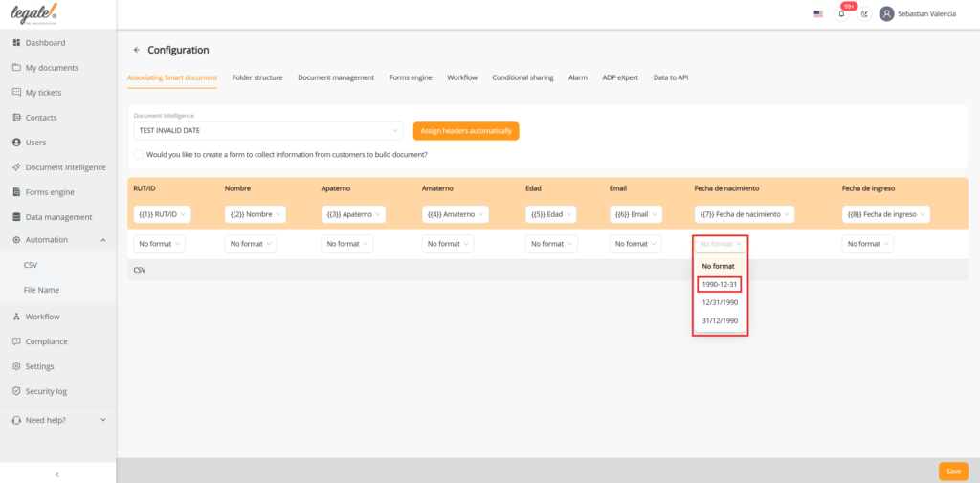Check the create form for customers checkbox

click(x=138, y=154)
